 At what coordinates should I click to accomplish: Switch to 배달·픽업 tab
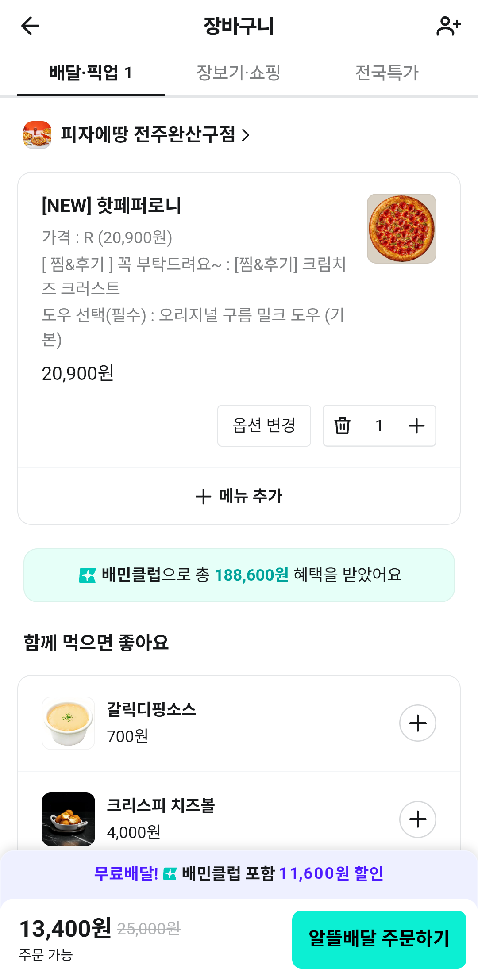pos(91,73)
